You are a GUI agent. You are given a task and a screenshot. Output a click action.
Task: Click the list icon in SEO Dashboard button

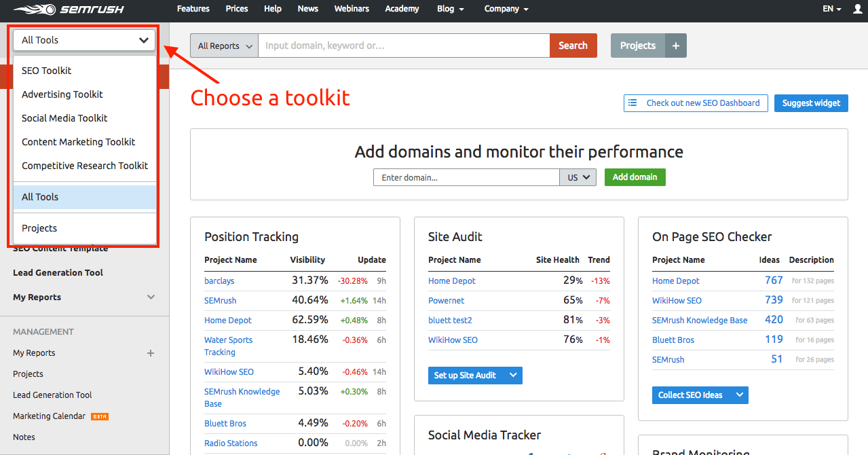(633, 103)
